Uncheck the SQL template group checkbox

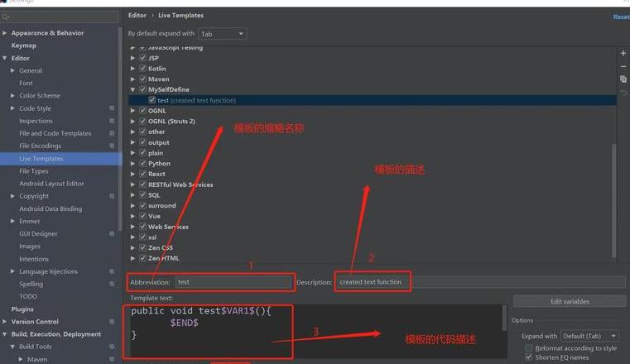pyautogui.click(x=142, y=194)
